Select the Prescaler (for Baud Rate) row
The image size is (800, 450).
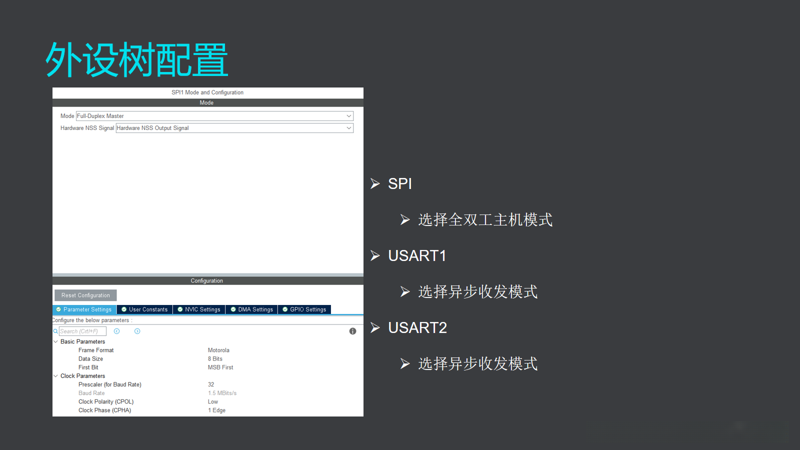click(208, 385)
